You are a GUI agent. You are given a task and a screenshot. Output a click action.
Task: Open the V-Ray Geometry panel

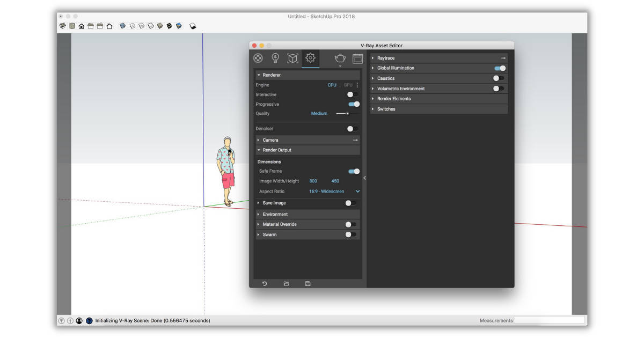click(292, 58)
